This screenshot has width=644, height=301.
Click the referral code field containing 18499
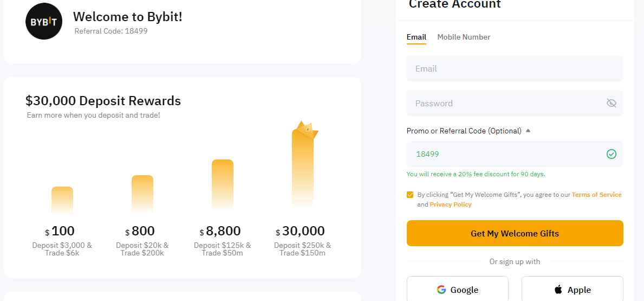(x=515, y=154)
